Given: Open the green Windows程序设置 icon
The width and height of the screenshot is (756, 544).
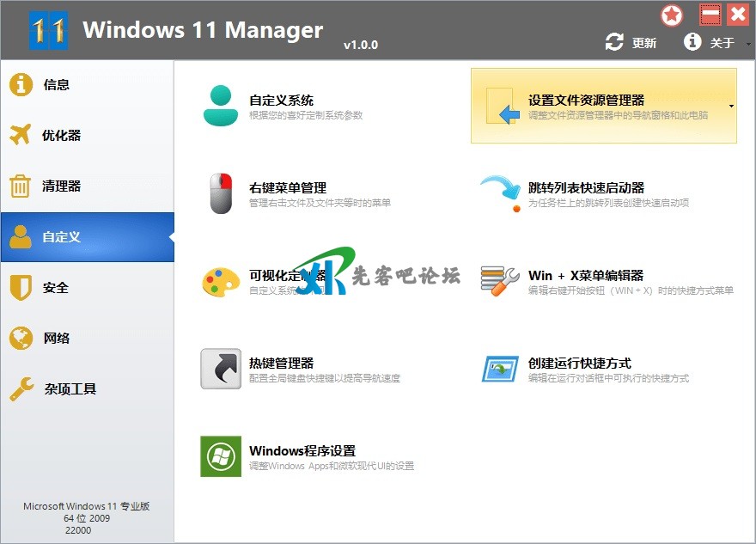Looking at the screenshot, I should [x=221, y=456].
